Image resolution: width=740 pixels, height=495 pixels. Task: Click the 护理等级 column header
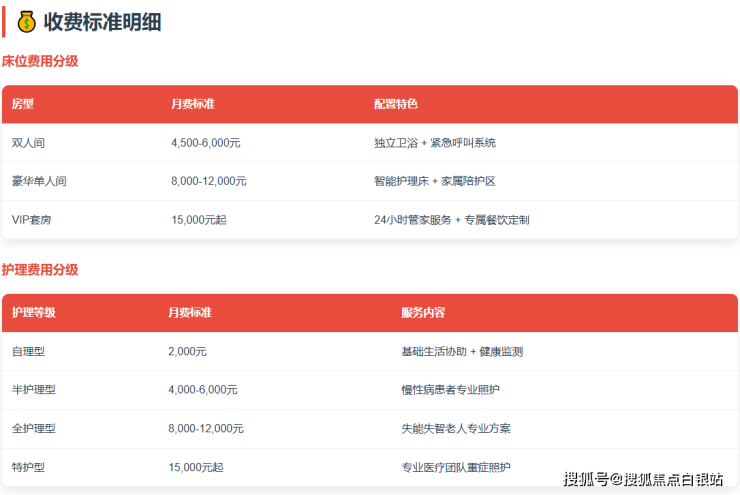pyautogui.click(x=34, y=313)
